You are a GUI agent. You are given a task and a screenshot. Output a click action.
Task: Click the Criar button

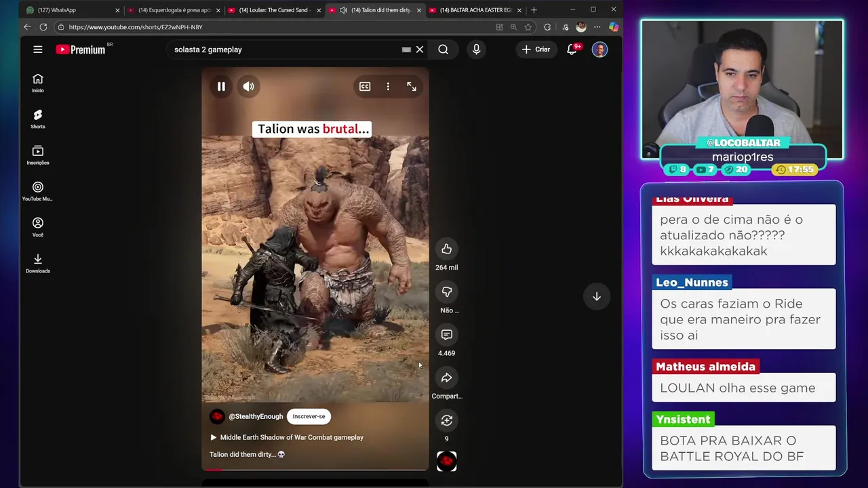[x=536, y=49]
